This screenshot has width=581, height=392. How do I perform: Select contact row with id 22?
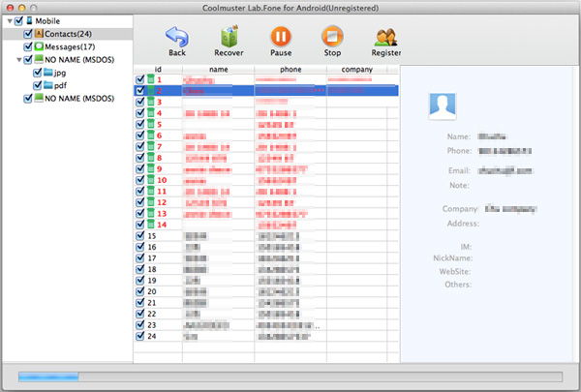(266, 314)
